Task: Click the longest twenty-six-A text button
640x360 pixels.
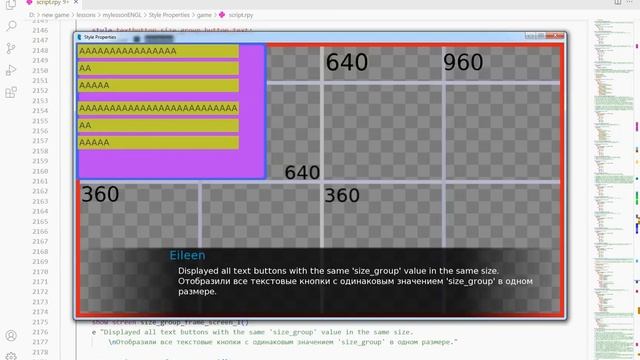Action: tap(158, 108)
